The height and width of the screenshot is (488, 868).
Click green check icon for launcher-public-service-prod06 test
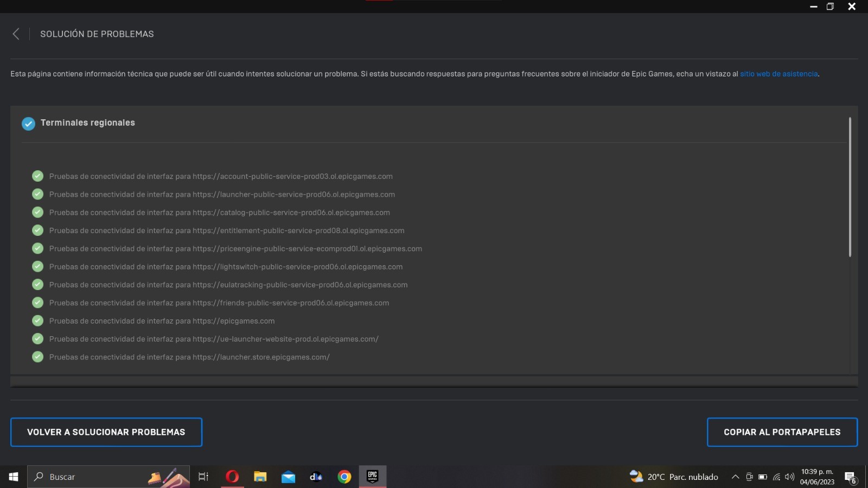(x=37, y=194)
